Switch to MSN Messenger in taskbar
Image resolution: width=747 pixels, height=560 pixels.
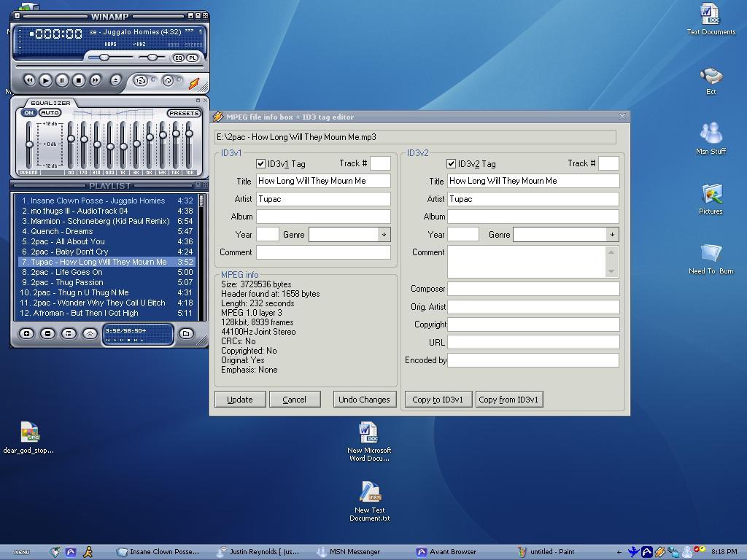coord(355,552)
